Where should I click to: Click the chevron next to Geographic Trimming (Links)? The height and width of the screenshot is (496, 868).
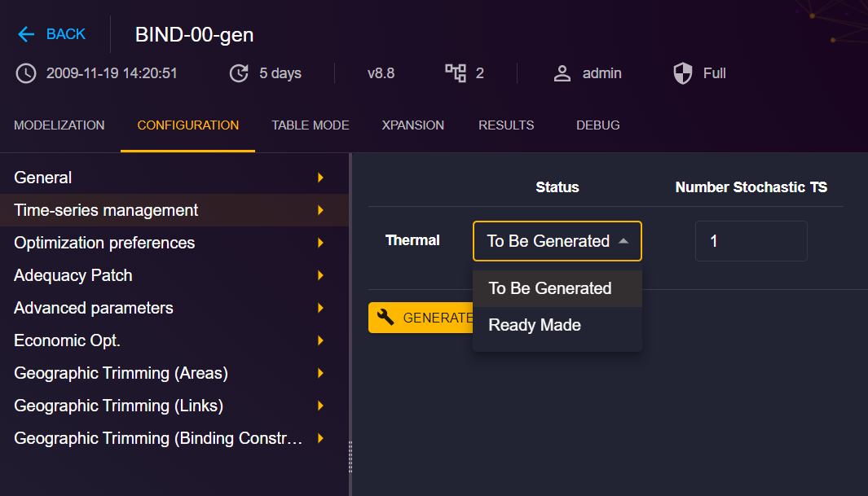point(320,406)
